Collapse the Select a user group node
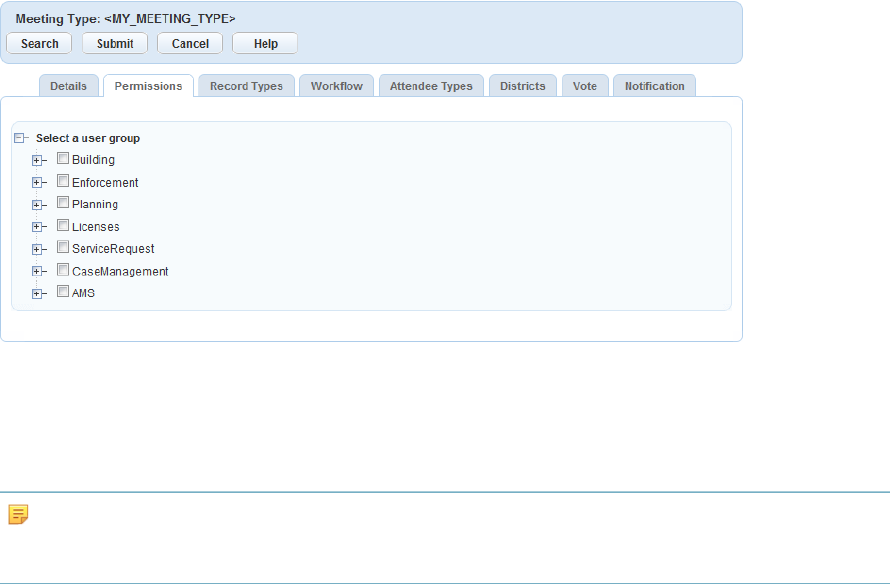The height and width of the screenshot is (584, 890). [x=19, y=138]
